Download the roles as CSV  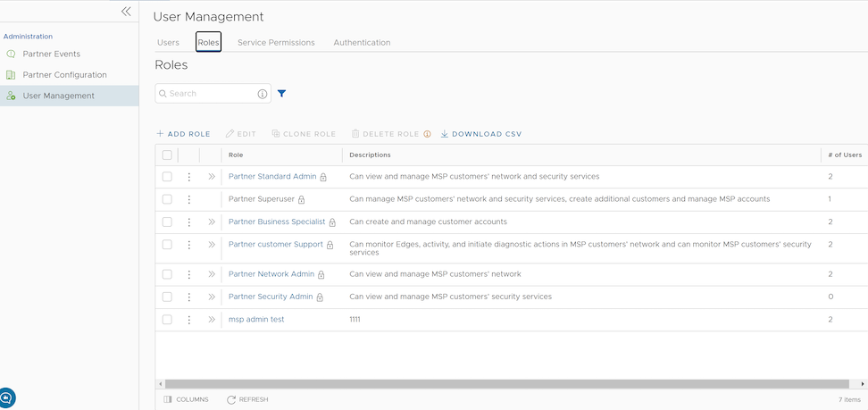[480, 134]
